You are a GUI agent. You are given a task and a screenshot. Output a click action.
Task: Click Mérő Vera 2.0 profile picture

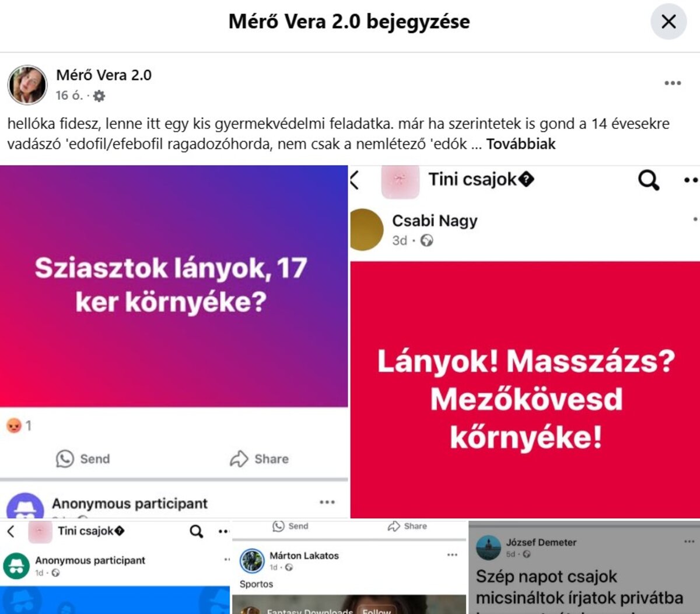click(x=27, y=85)
